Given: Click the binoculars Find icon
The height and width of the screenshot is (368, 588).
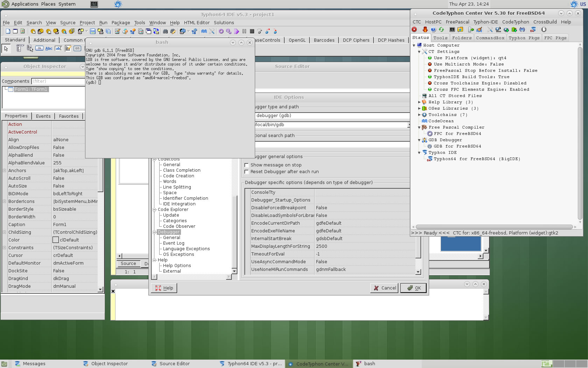Looking at the screenshot, I should [165, 31].
